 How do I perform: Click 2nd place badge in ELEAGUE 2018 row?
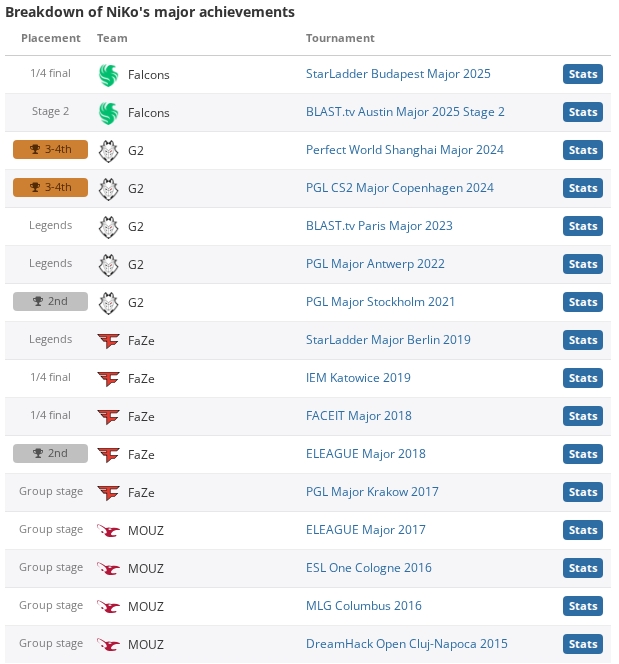(50, 454)
